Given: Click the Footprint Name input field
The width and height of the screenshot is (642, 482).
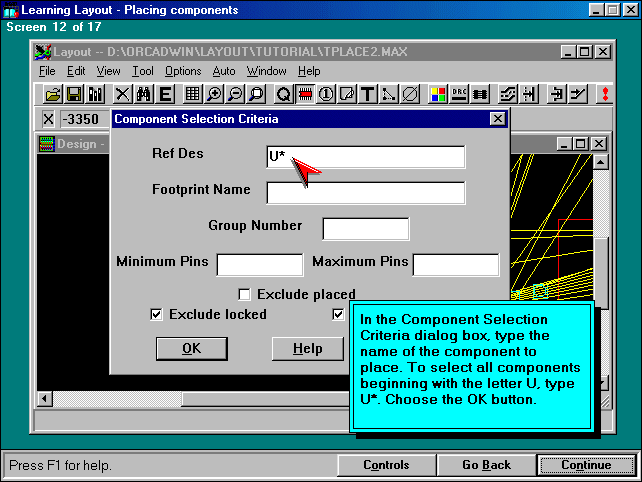Looking at the screenshot, I should (365, 192).
